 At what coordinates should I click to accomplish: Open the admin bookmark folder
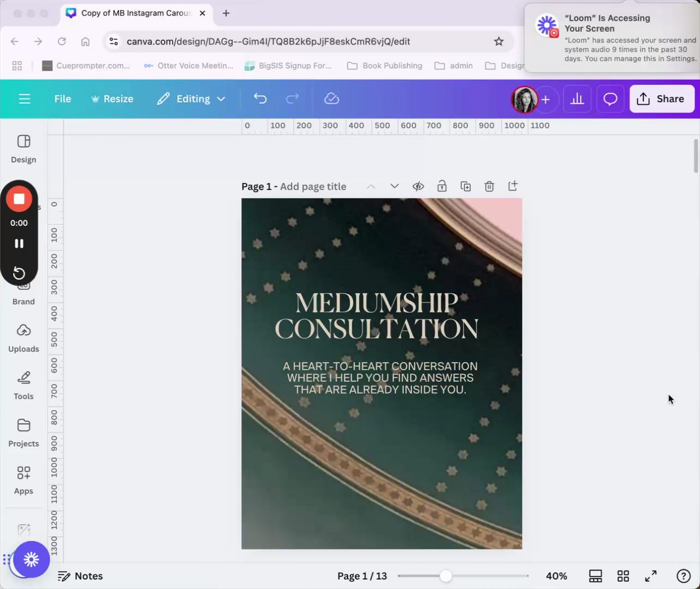point(453,66)
